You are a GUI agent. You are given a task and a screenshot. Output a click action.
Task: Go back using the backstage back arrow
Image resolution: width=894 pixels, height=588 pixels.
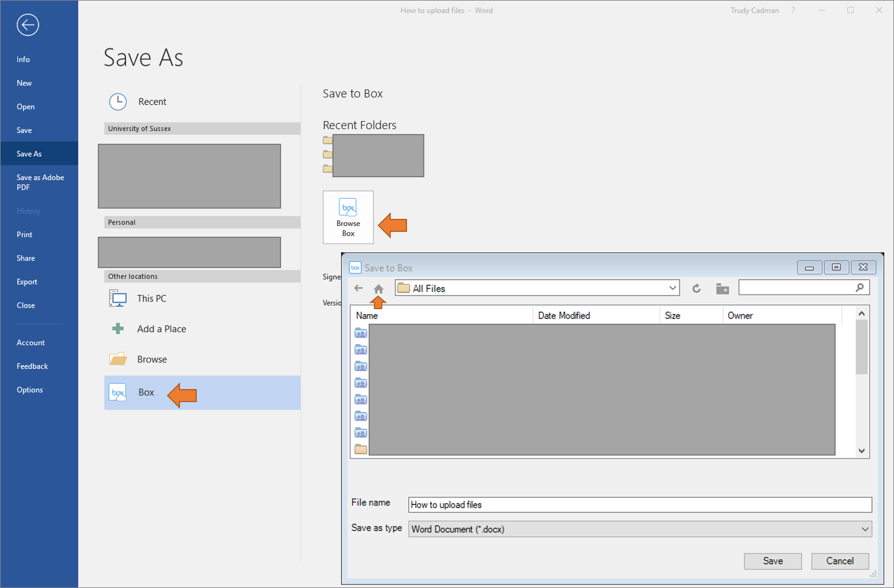pos(28,25)
